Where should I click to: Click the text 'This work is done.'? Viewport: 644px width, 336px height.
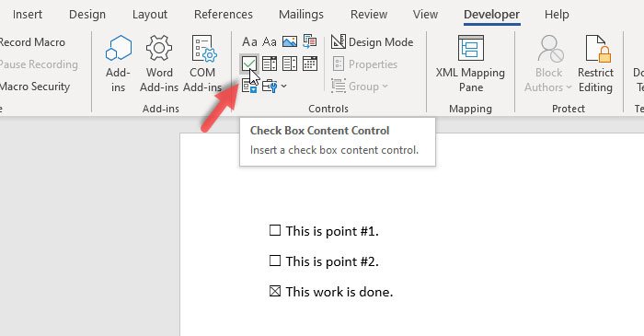[x=339, y=292]
